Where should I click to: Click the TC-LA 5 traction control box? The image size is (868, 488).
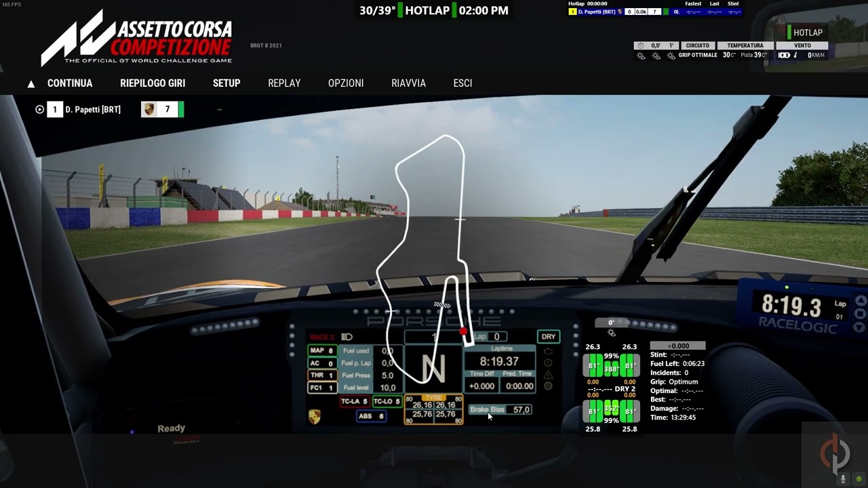(x=354, y=401)
